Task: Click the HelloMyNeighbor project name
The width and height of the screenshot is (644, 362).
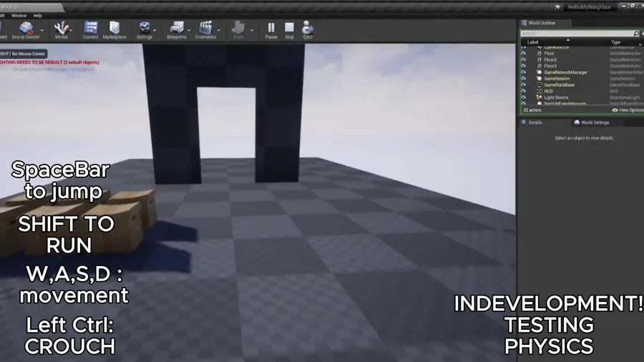Action: pos(590,7)
